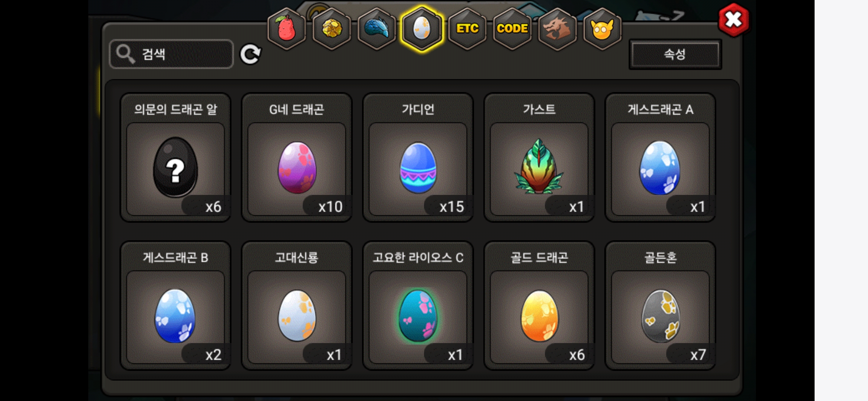
Task: Close the inventory with the red X
Action: [733, 20]
